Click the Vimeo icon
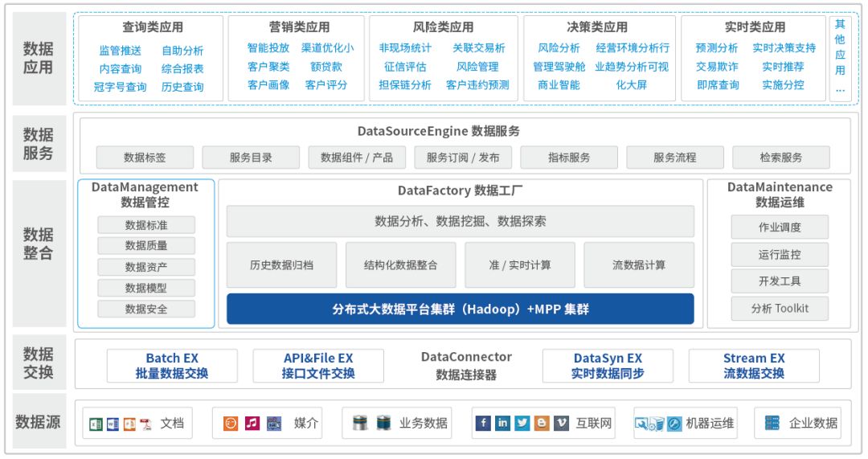 561,423
